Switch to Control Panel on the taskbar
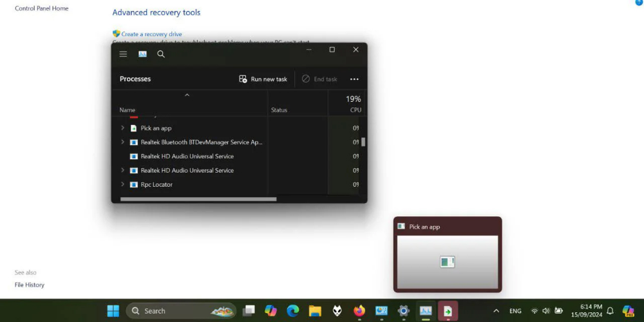 [381, 311]
